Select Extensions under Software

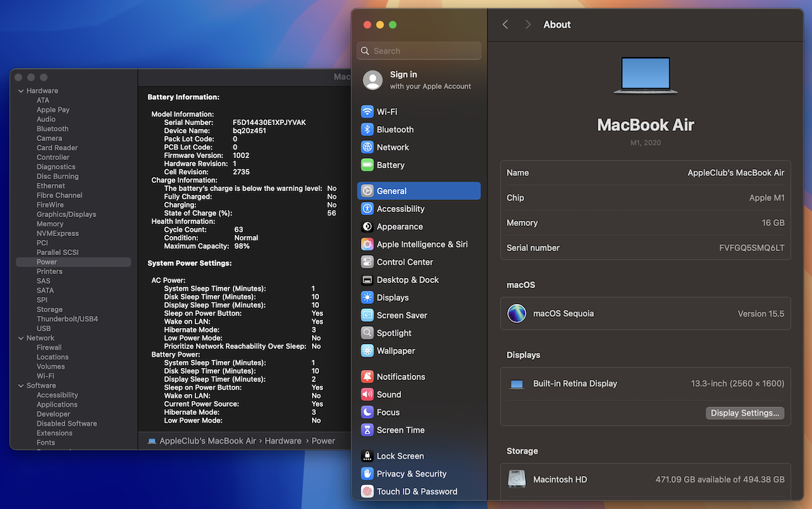(55, 433)
